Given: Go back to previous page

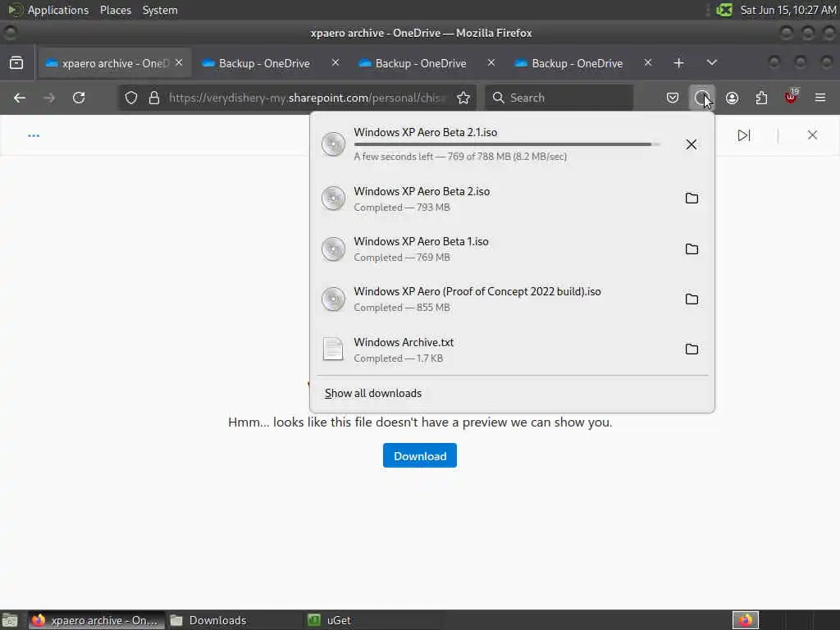Looking at the screenshot, I should click(20, 98).
